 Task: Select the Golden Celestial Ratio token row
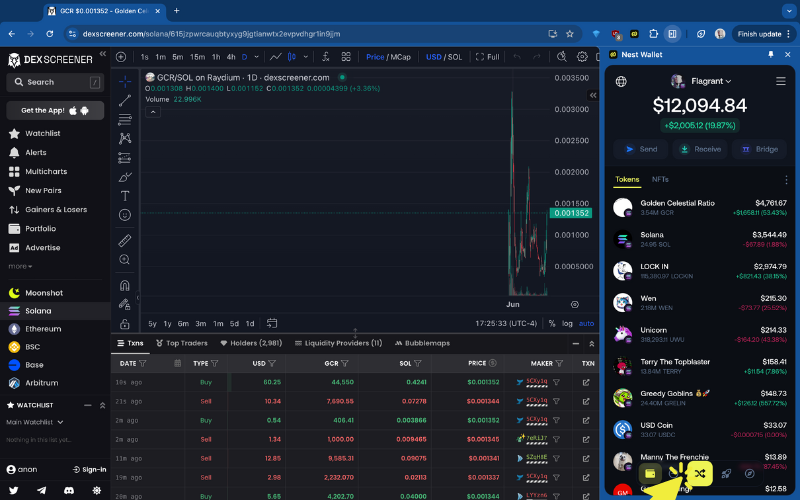[x=701, y=208]
